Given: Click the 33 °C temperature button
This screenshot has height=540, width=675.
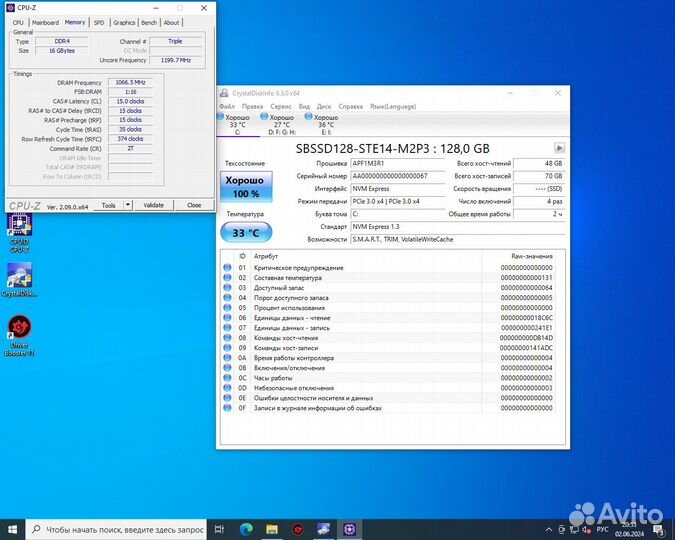Looking at the screenshot, I should [246, 233].
